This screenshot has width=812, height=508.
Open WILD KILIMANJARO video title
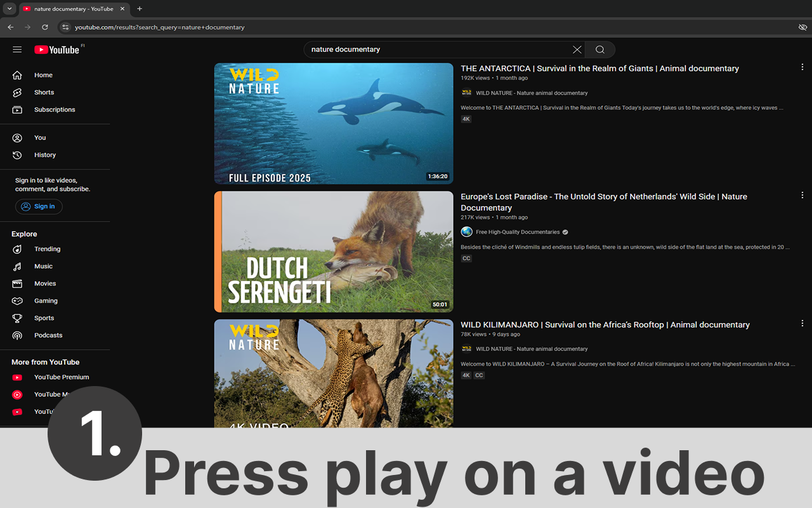pos(605,325)
